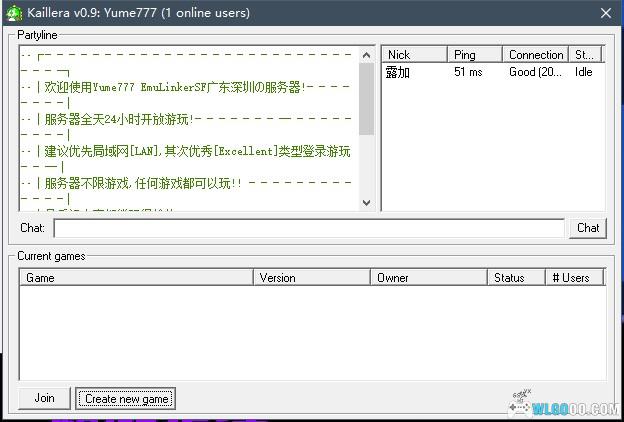624x422 pixels.
Task: Sort games by Game column header
Action: click(x=136, y=277)
